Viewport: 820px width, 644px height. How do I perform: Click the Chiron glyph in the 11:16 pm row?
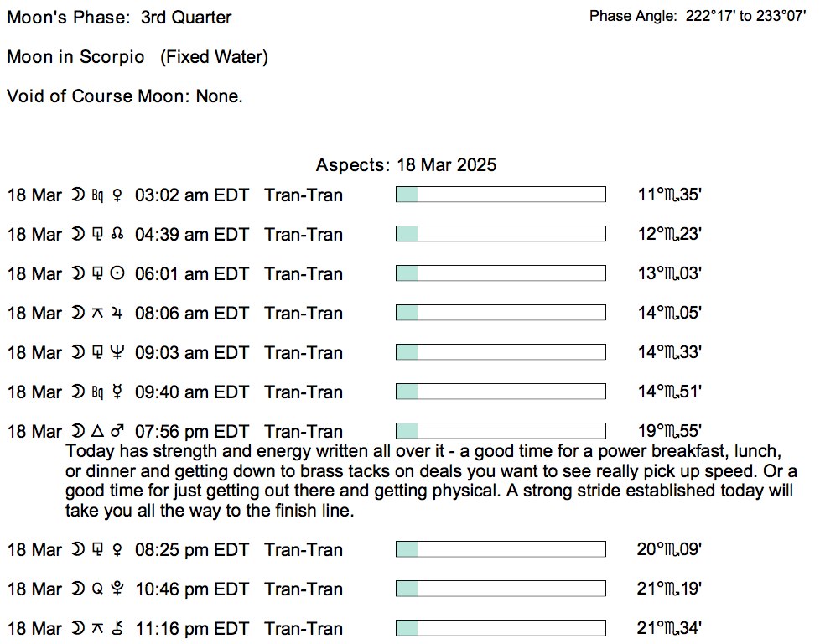pyautogui.click(x=117, y=629)
